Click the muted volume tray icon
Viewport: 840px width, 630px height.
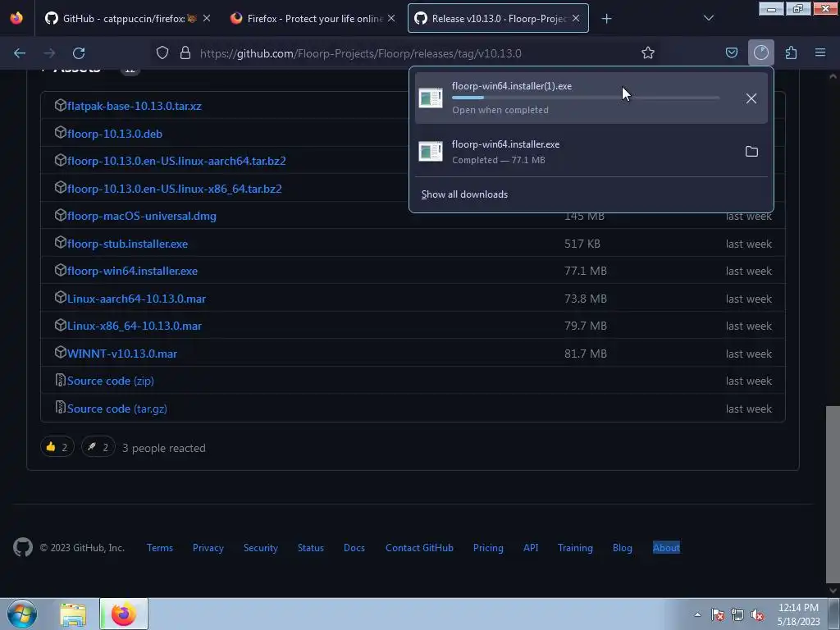(x=757, y=615)
